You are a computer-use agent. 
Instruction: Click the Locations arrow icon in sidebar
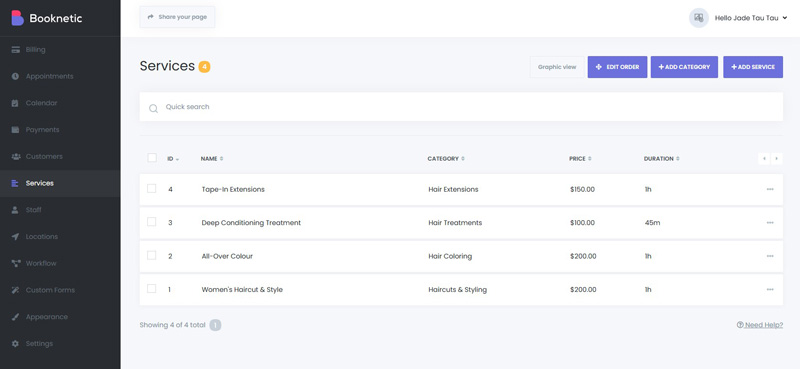(15, 236)
